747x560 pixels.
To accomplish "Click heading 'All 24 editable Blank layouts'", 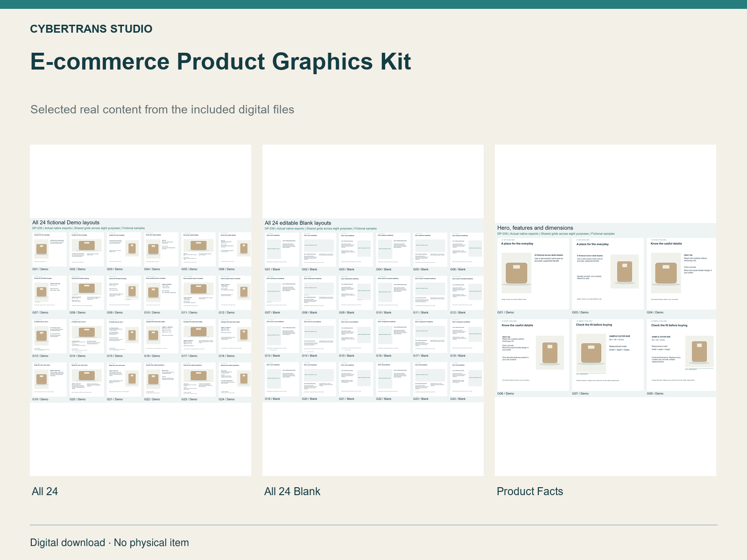I will point(298,223).
